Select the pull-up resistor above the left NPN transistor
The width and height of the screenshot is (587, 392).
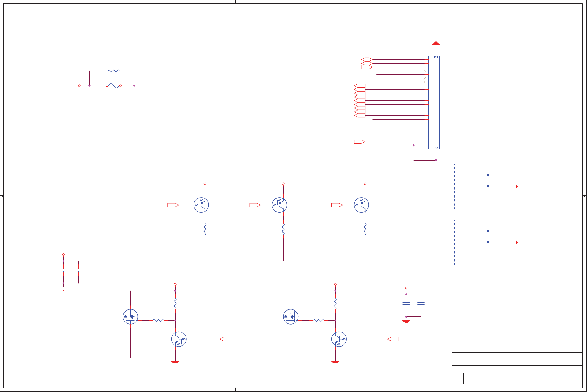(175, 304)
